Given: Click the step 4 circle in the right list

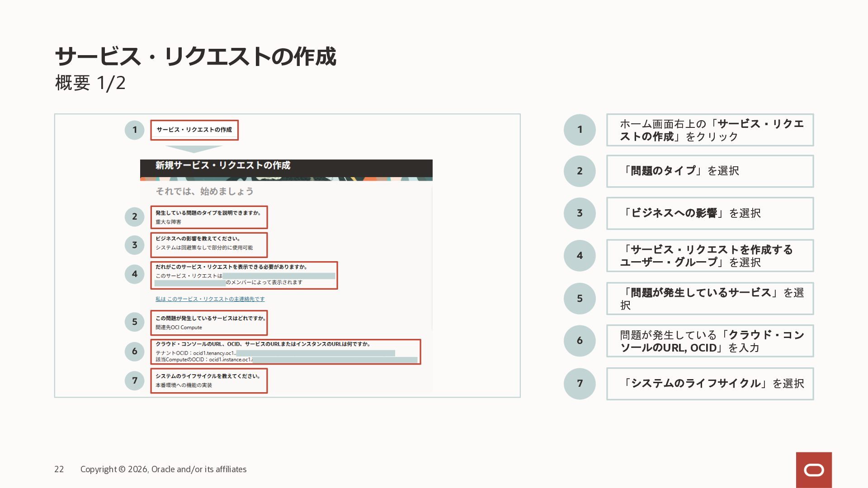Looking at the screenshot, I should 580,255.
